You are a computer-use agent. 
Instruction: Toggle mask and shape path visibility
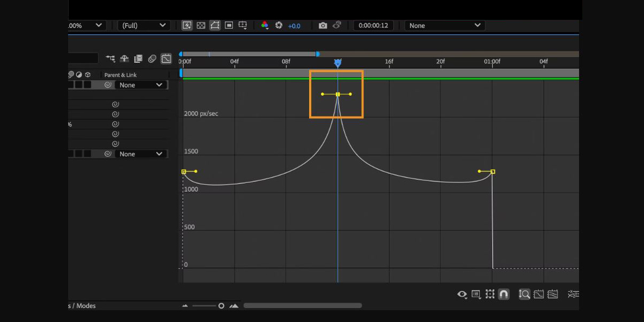(x=215, y=25)
